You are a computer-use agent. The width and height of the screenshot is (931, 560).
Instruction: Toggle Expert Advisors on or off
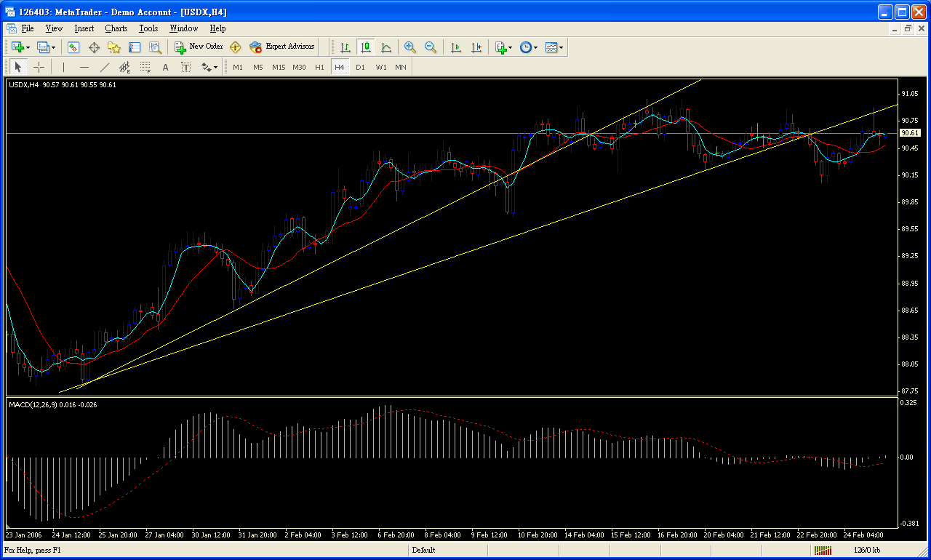[x=282, y=47]
